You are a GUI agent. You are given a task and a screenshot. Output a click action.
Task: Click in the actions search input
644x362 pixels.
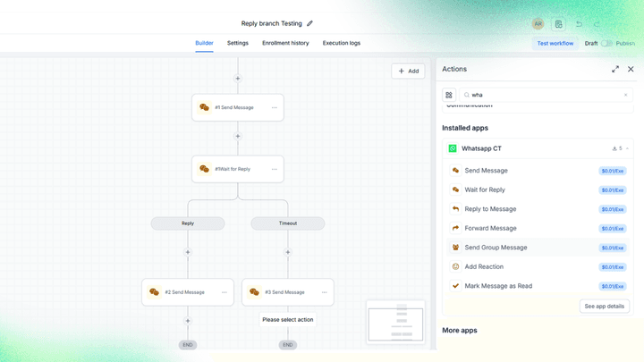click(x=546, y=95)
